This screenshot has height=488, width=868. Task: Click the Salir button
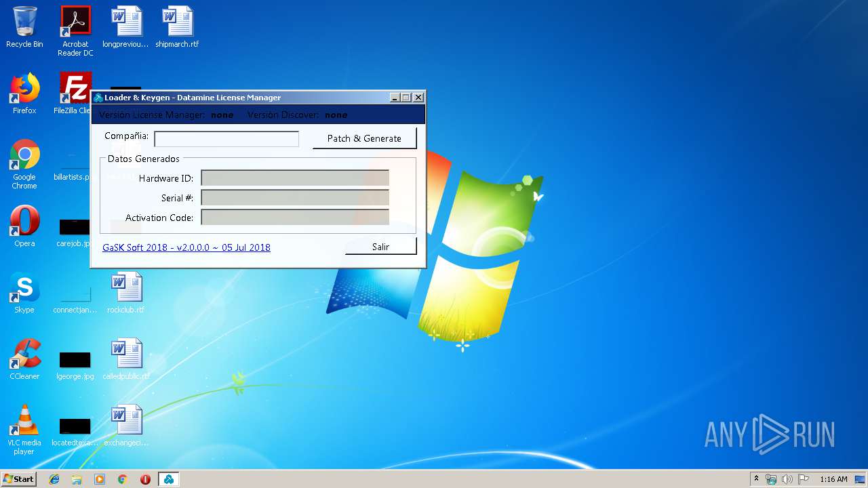tap(380, 247)
